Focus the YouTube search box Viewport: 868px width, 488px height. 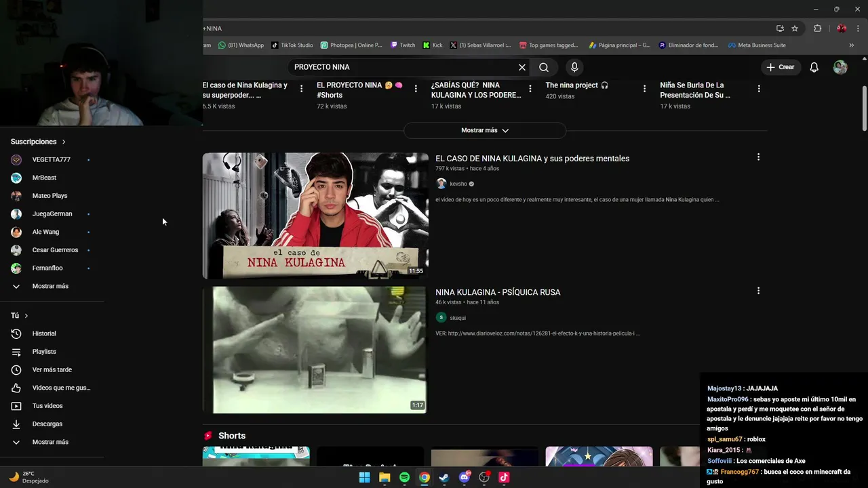403,67
